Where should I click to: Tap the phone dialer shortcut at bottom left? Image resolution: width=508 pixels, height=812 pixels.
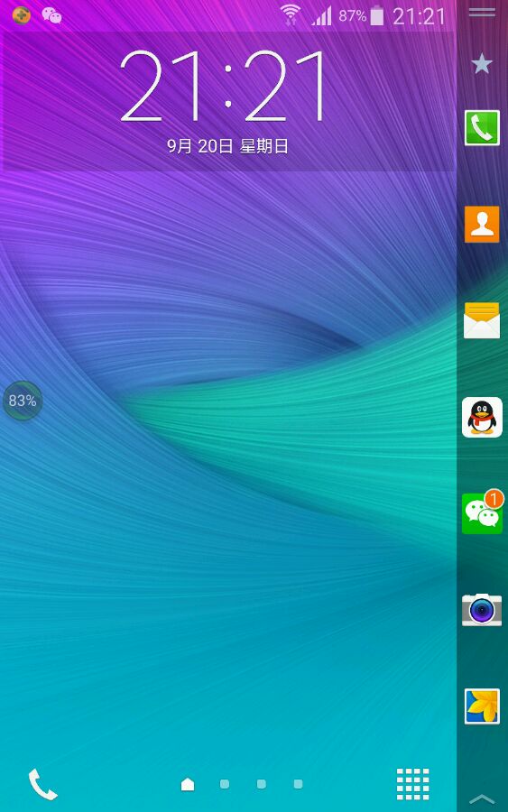(x=42, y=784)
